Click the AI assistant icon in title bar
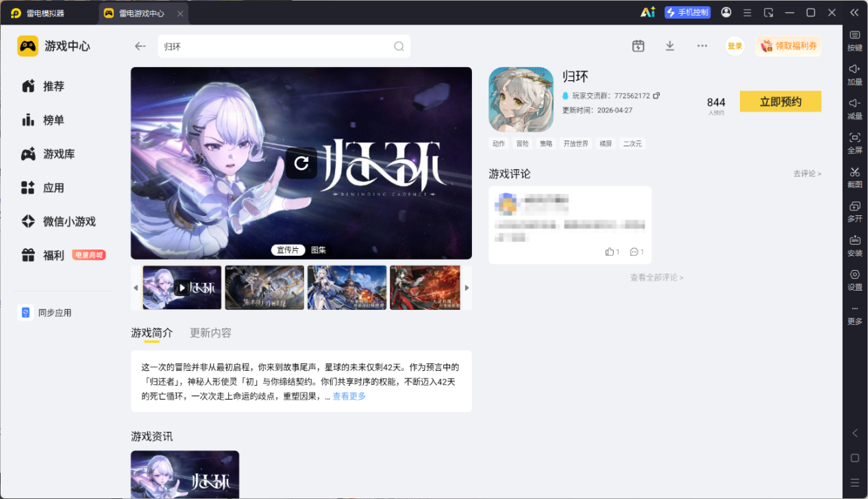The height and width of the screenshot is (499, 868). click(x=647, y=12)
